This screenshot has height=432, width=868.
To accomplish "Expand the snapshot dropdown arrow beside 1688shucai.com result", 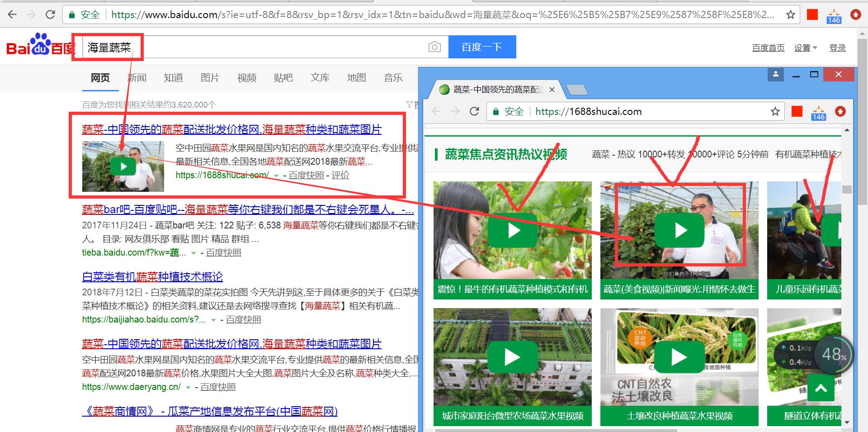I will pos(276,176).
